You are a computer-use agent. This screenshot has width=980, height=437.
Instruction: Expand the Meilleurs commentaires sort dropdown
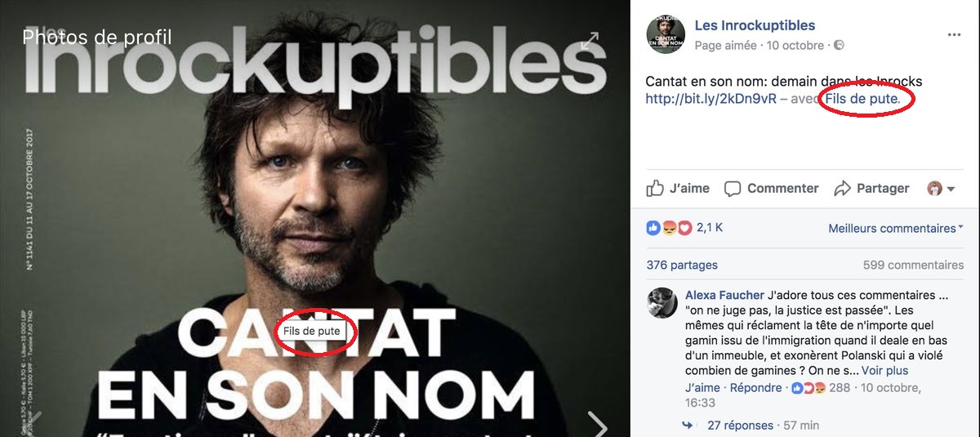click(895, 229)
